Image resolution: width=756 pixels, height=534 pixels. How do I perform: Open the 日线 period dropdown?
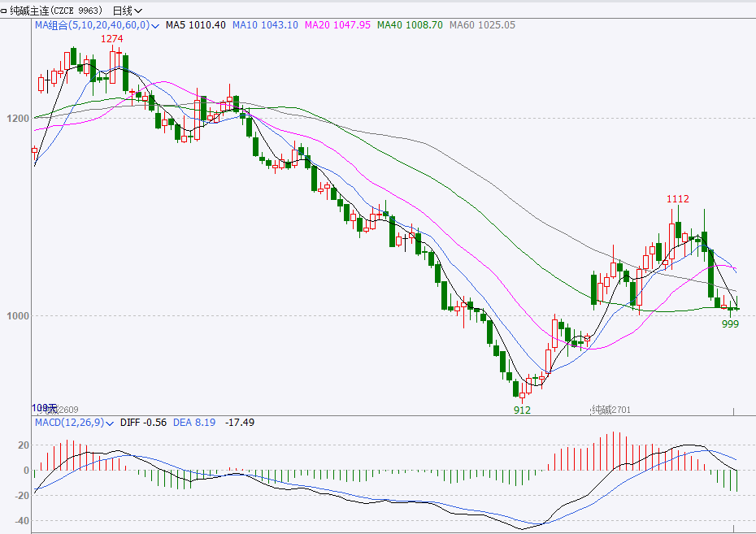coord(128,11)
